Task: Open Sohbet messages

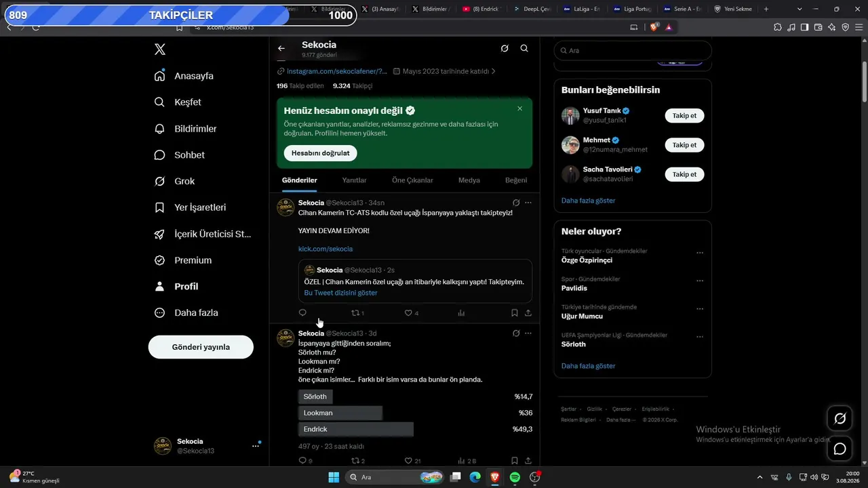Action: click(179, 155)
